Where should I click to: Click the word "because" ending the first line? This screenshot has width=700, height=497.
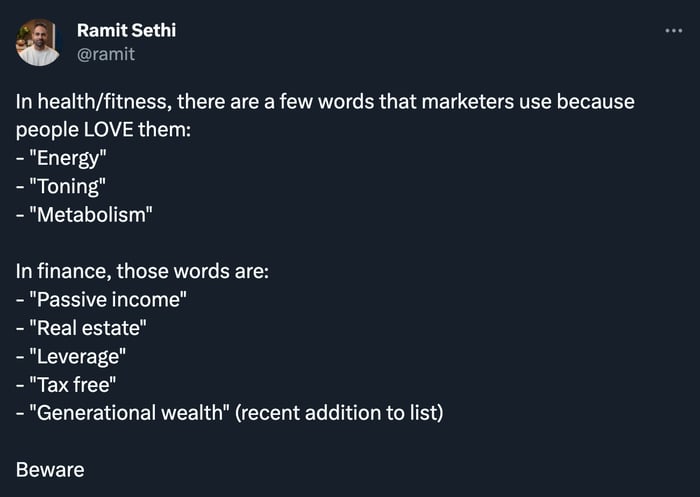(x=596, y=102)
